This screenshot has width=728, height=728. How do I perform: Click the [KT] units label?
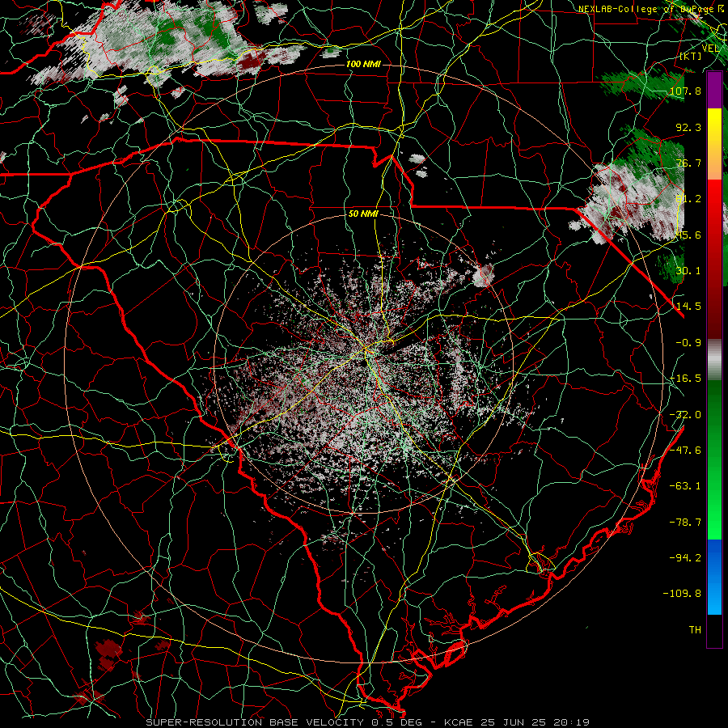[x=691, y=56]
